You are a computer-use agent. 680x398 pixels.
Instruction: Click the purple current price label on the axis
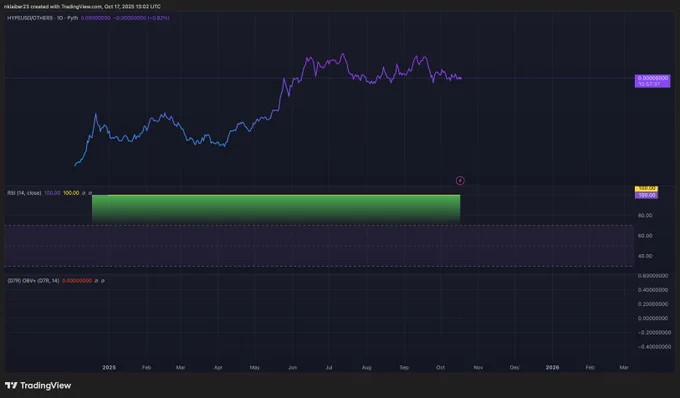pos(652,81)
